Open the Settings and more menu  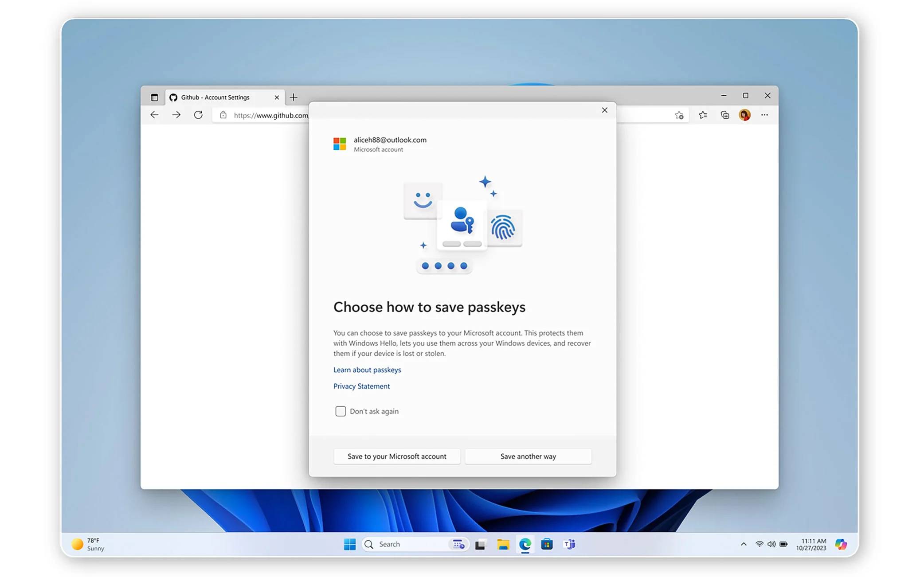click(764, 115)
